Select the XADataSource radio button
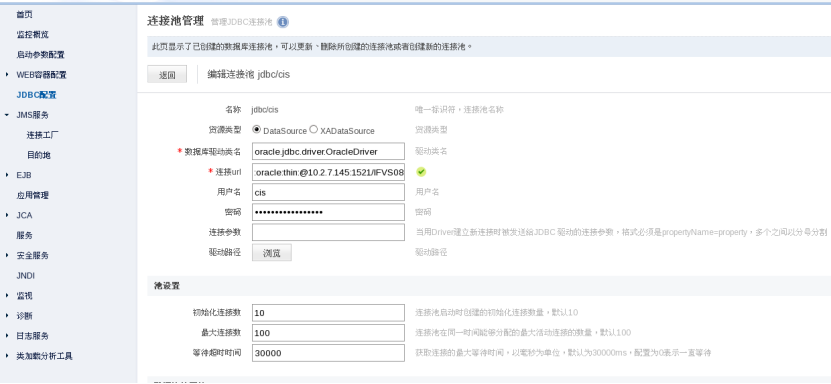The width and height of the screenshot is (831, 384). [x=313, y=129]
